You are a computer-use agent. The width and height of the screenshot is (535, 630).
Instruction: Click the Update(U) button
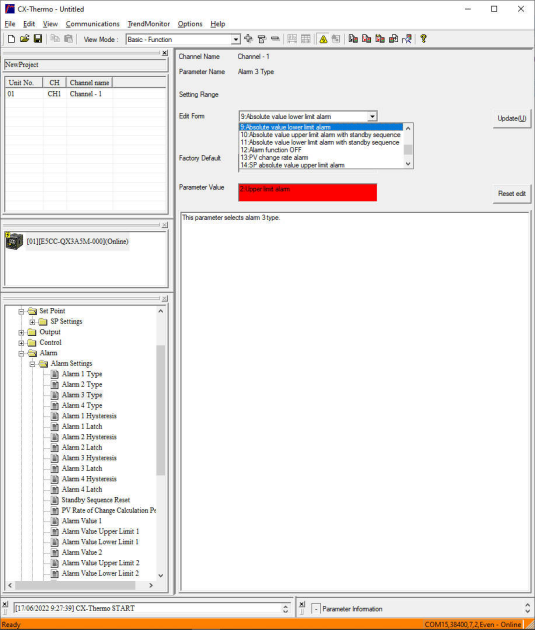tap(512, 119)
